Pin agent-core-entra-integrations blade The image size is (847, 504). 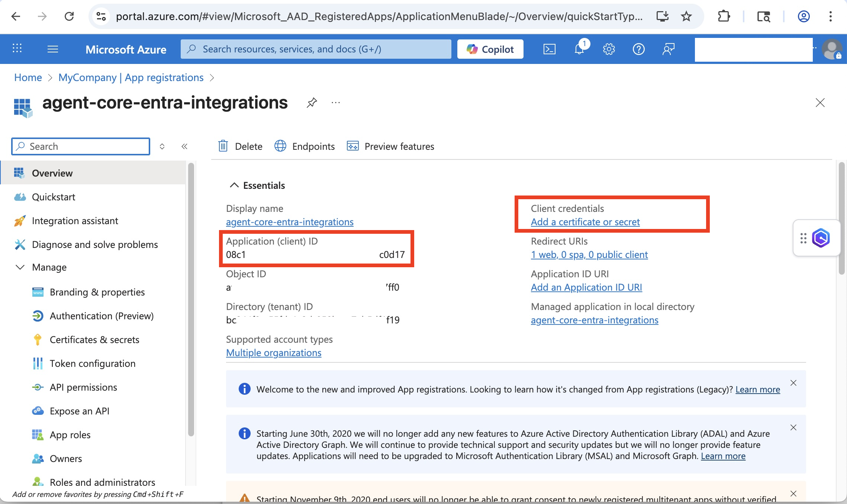click(312, 103)
